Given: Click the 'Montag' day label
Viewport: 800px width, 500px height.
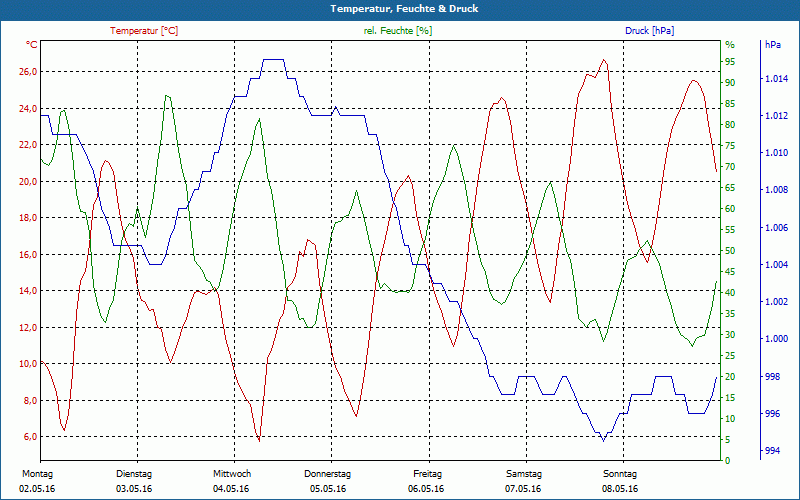Looking at the screenshot, I should point(37,474).
